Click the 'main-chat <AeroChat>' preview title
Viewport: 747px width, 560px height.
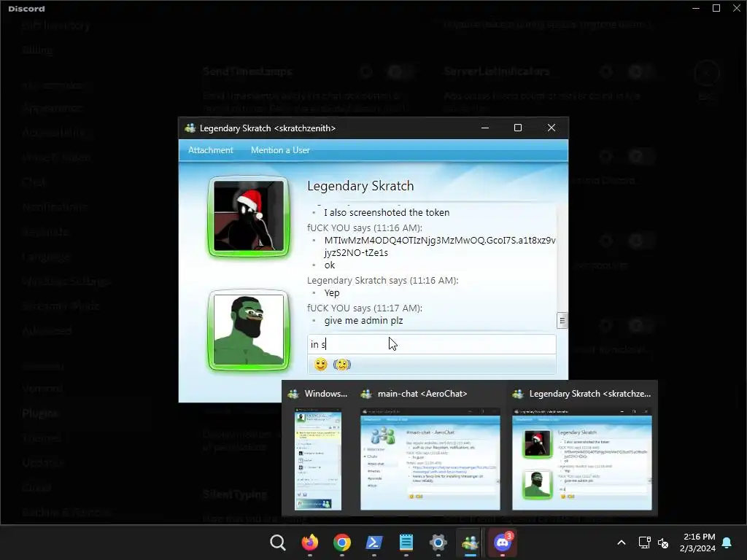422,394
